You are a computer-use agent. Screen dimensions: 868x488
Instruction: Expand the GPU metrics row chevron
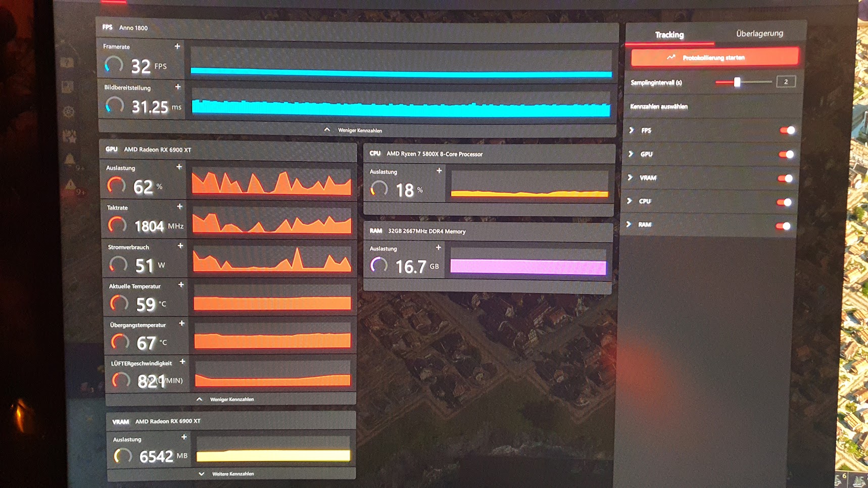[631, 154]
